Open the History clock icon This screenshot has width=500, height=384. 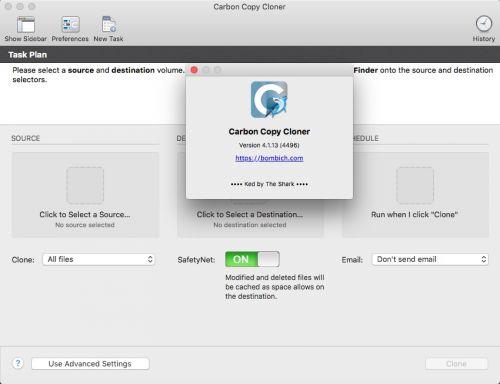(x=484, y=24)
